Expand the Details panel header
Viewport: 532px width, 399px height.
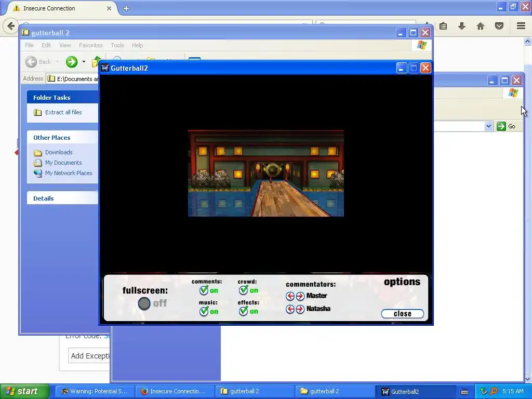[63, 198]
